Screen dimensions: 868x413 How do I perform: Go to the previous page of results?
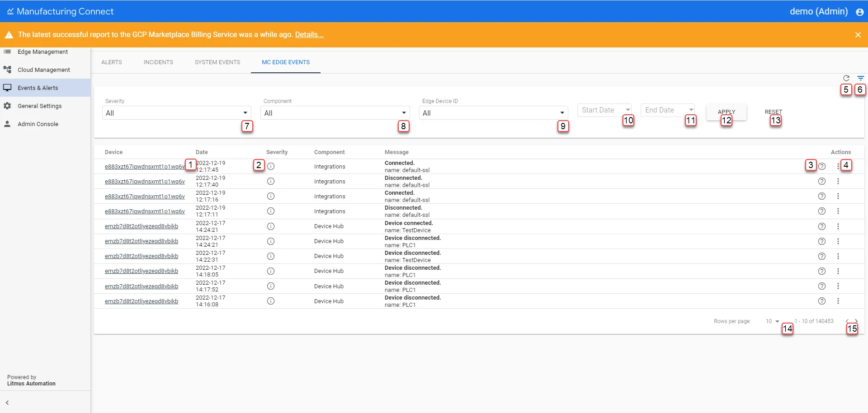click(x=847, y=321)
